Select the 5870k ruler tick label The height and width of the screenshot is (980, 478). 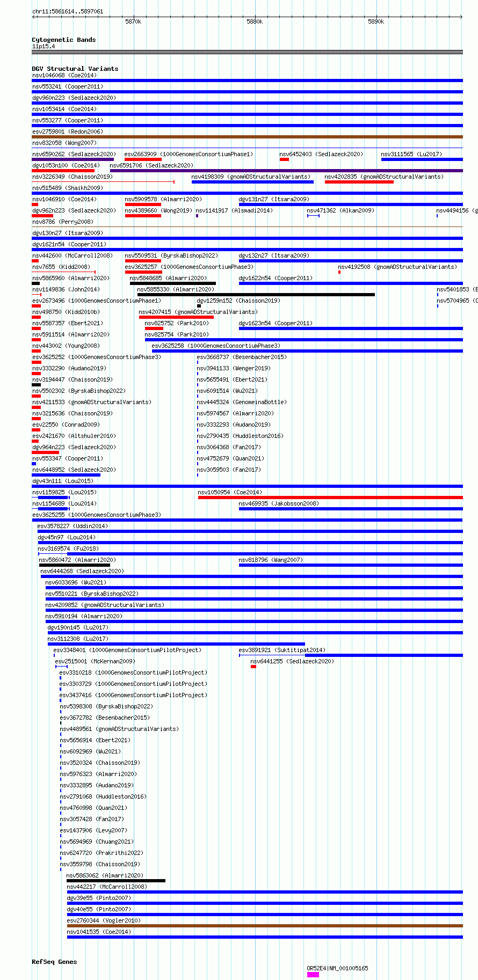tap(133, 21)
